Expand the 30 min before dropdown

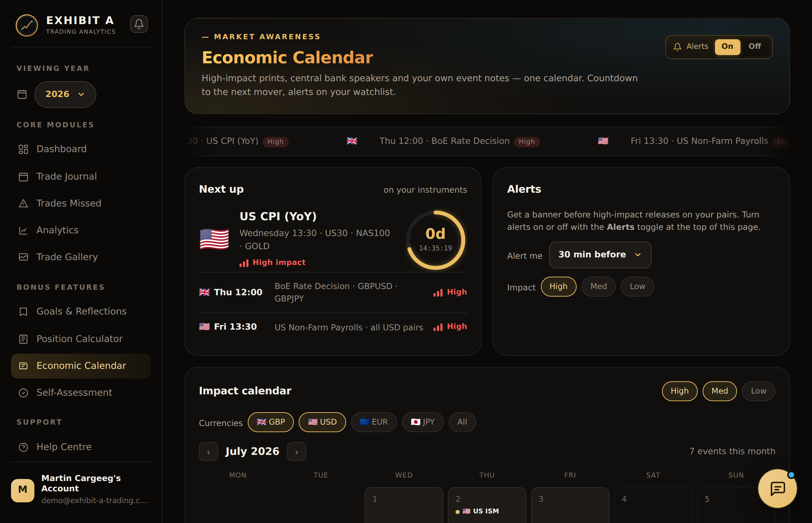point(600,255)
